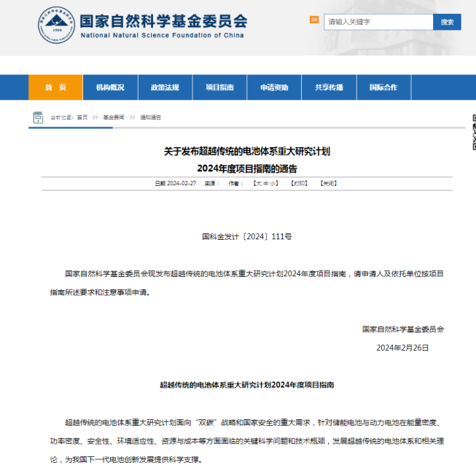Select 项目指南 in navigation bar

click(x=219, y=87)
